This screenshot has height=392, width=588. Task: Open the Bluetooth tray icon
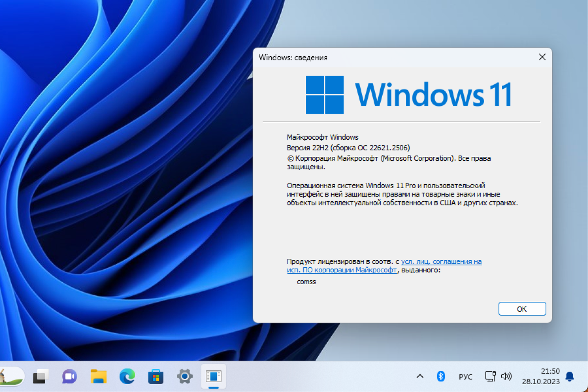click(x=441, y=376)
